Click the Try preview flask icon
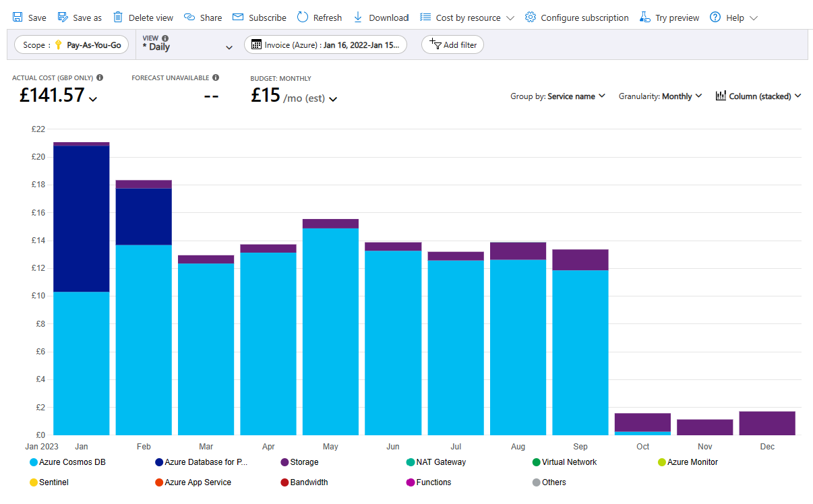813x504 pixels. coord(645,18)
